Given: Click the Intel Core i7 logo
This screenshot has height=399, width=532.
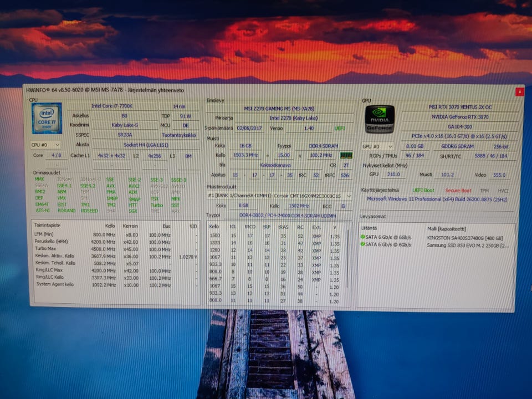Looking at the screenshot, I should click(47, 118).
